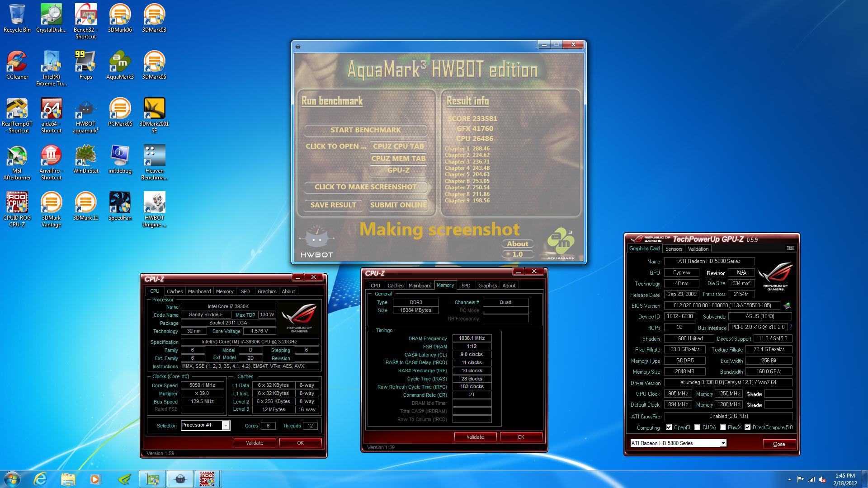Launch 3DMark03 desktop icon

(154, 18)
